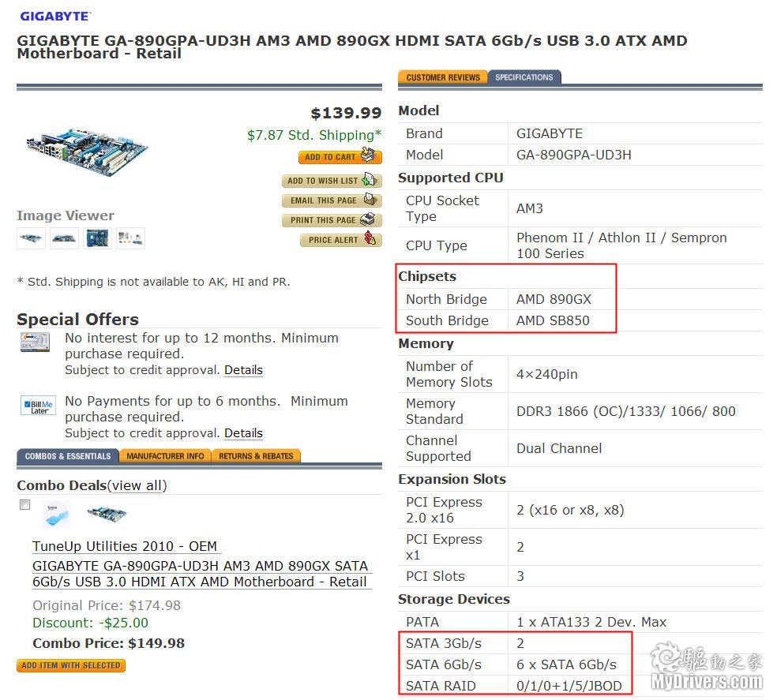Viewport: 773px width, 700px height.
Task: Open the view all combo deals link
Action: (137, 485)
